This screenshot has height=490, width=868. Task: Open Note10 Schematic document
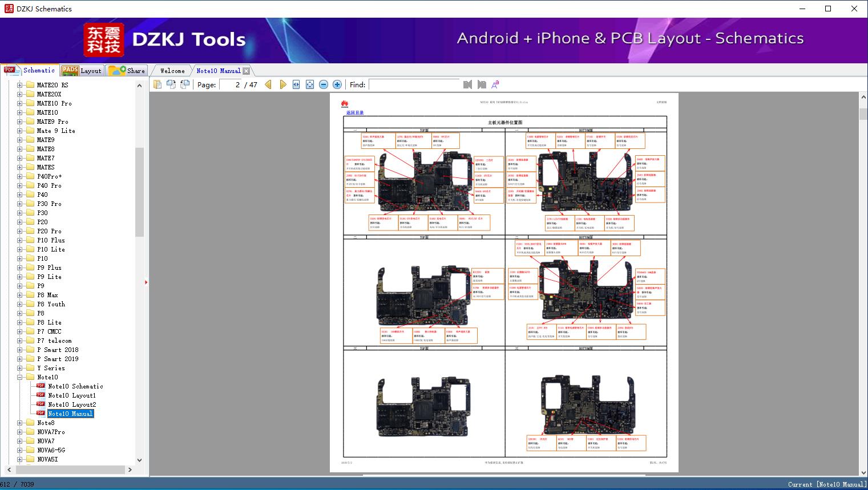point(75,386)
